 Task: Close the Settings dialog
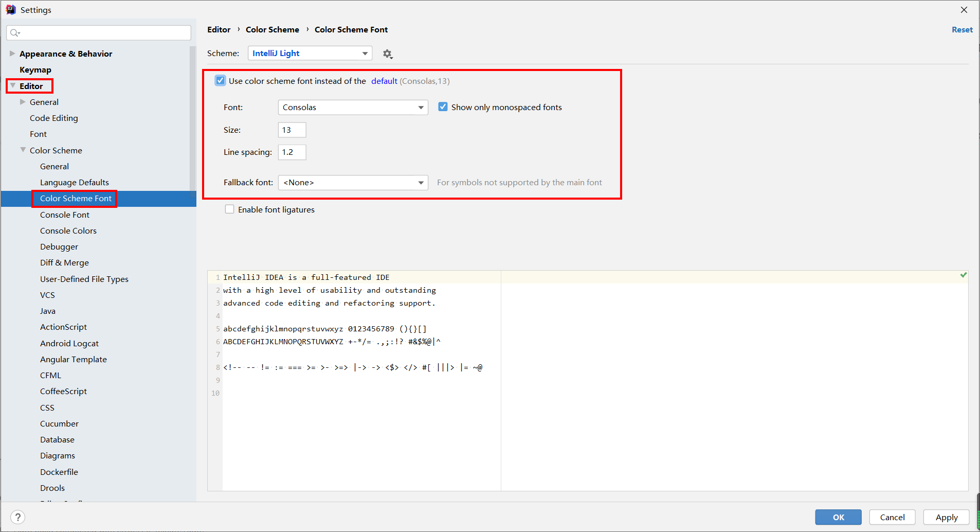click(x=964, y=10)
